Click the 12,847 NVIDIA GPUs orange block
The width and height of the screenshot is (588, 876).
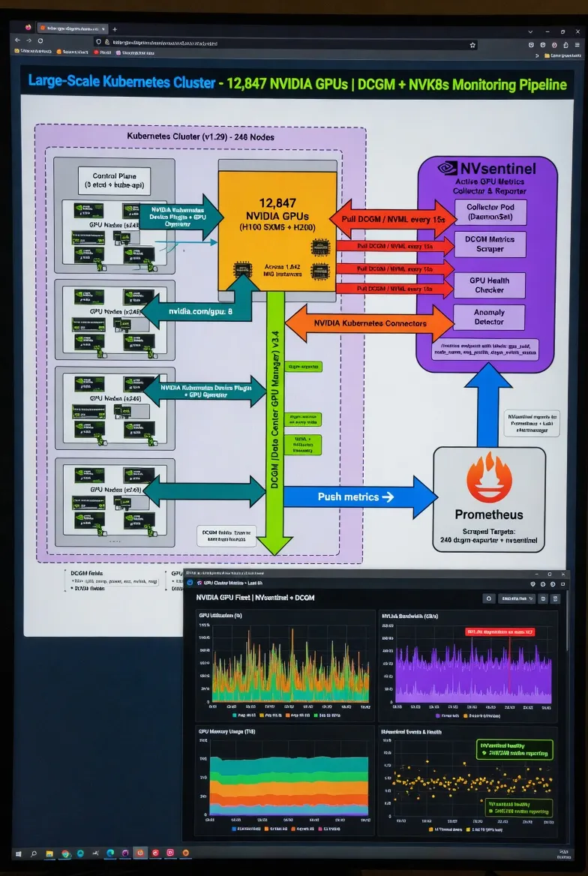pos(277,231)
